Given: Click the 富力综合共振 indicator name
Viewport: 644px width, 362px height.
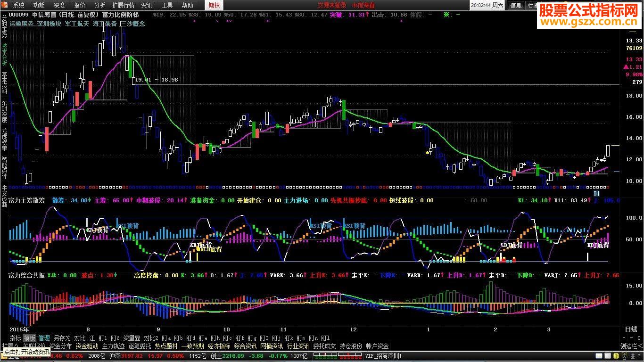Looking at the screenshot, I should pos(27,275).
